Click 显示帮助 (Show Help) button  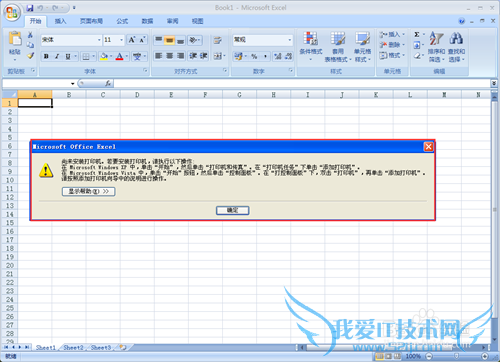(x=89, y=191)
